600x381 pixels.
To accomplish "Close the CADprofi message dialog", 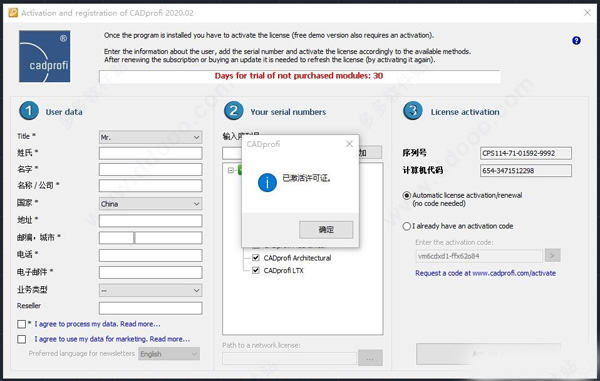I will 349,144.
